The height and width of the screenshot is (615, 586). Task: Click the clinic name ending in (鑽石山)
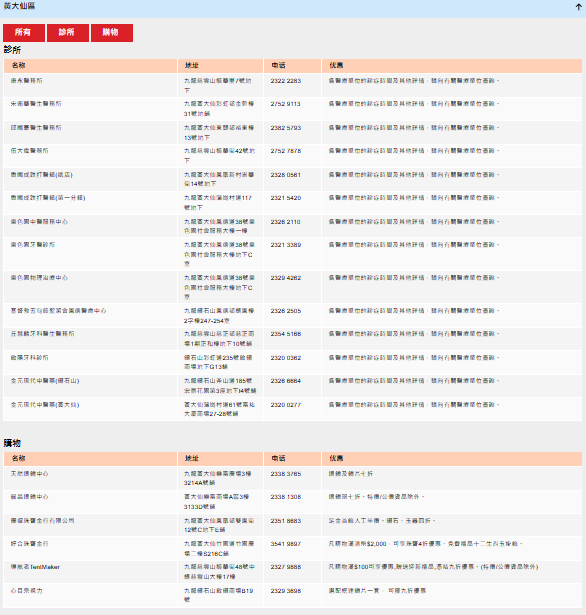(45, 381)
